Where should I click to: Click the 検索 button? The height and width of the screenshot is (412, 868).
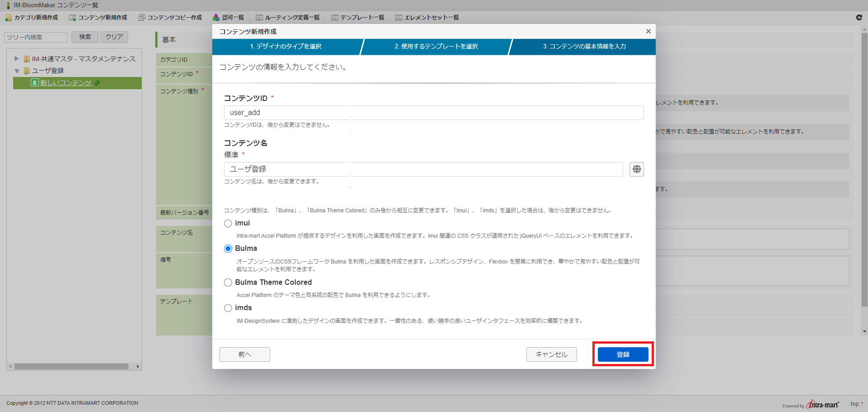tap(85, 37)
